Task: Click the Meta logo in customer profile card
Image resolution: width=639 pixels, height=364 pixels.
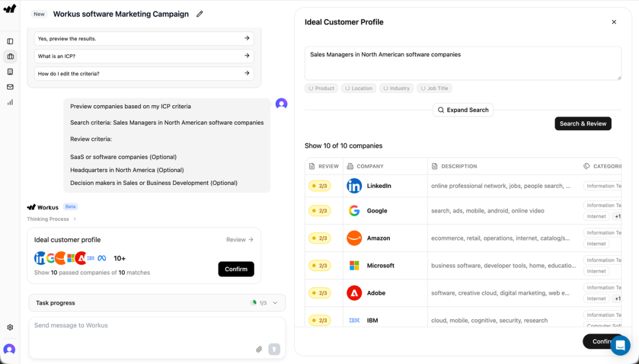Action: (x=102, y=258)
